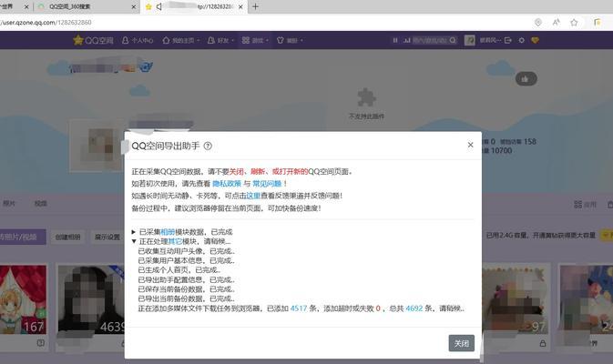This screenshot has height=364, width=613.
Task: Open the read aloud icon
Action: pos(556,22)
